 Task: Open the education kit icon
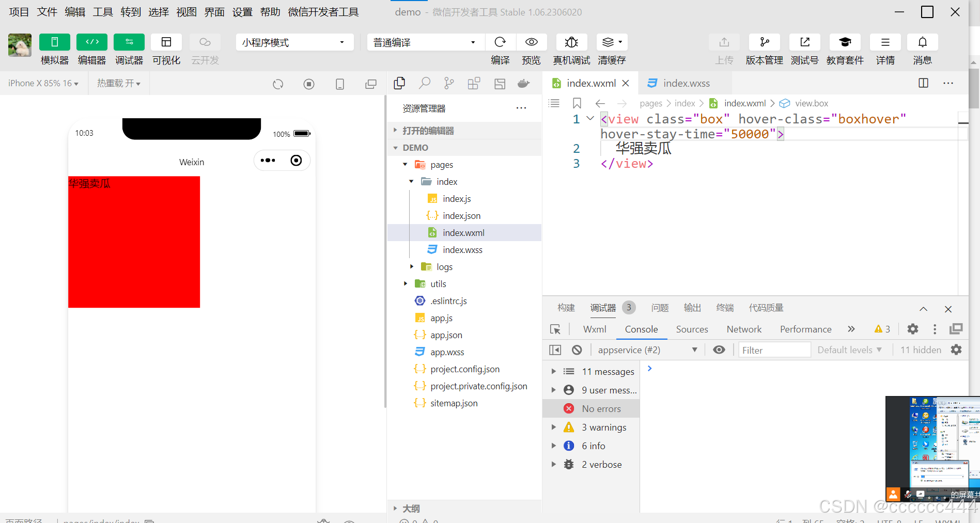pos(845,42)
